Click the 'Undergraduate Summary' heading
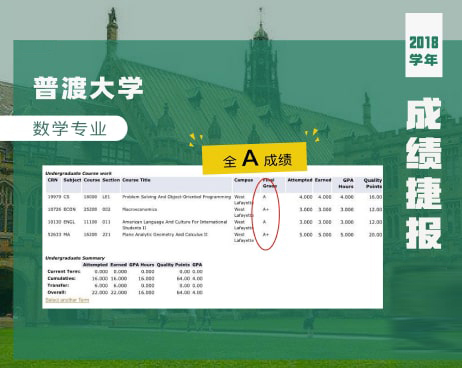The image size is (462, 368). 75,258
